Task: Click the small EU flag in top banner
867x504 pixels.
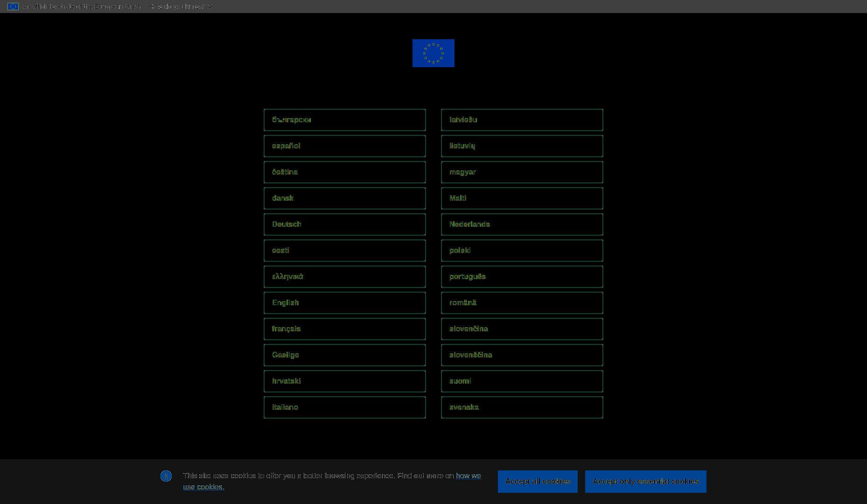Action: point(13,7)
